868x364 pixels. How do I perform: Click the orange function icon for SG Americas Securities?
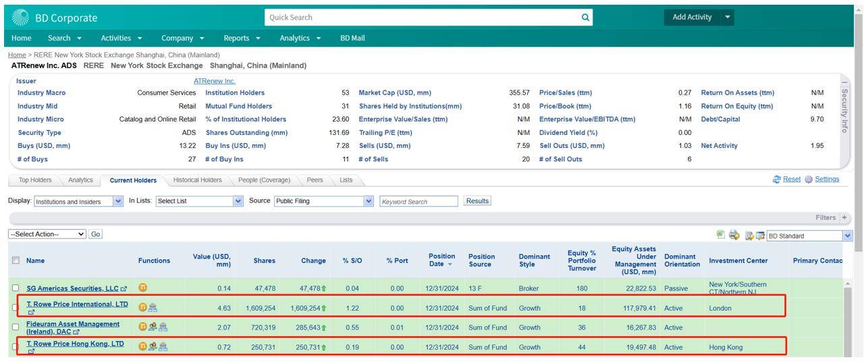tap(142, 288)
